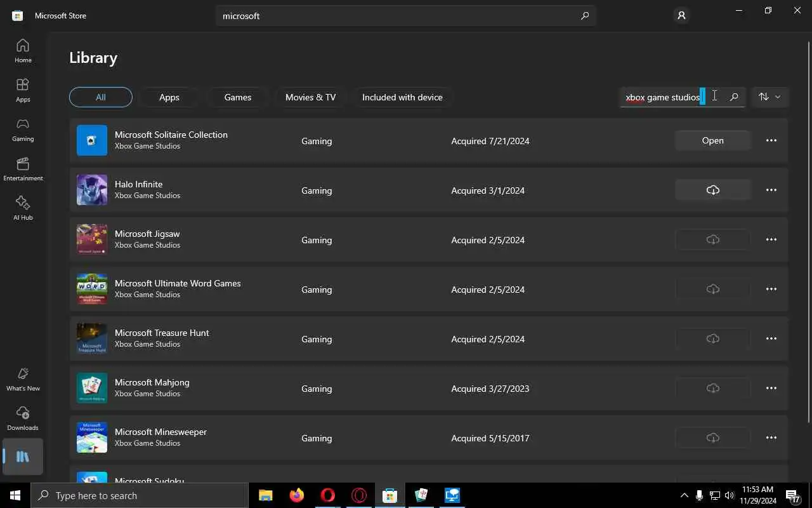The width and height of the screenshot is (812, 508).
Task: Open the taskbar notification center icon
Action: (x=793, y=495)
